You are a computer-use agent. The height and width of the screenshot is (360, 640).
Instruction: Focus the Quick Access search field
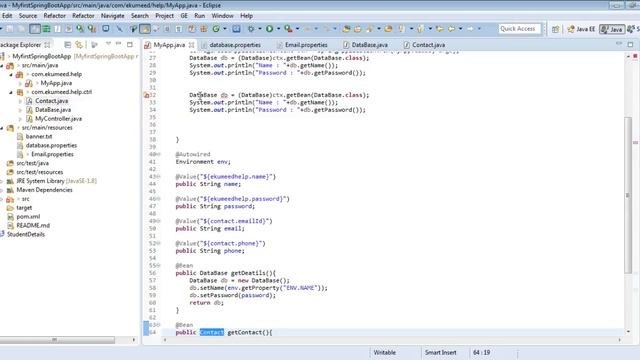pyautogui.click(x=520, y=29)
